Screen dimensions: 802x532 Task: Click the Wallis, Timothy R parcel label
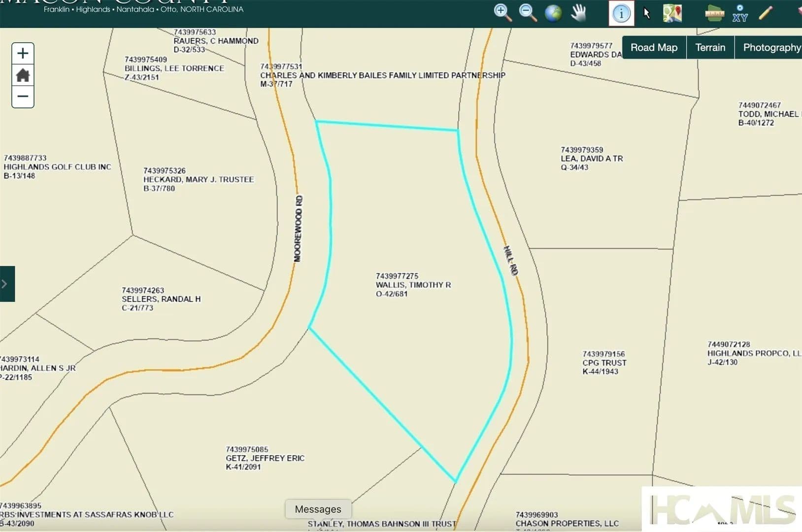(x=413, y=285)
